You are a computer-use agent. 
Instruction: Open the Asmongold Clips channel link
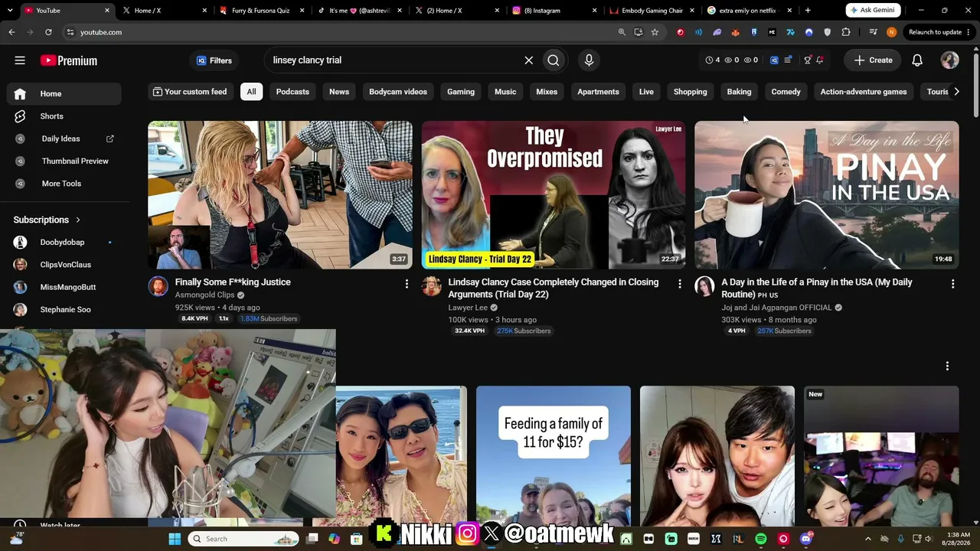205,295
